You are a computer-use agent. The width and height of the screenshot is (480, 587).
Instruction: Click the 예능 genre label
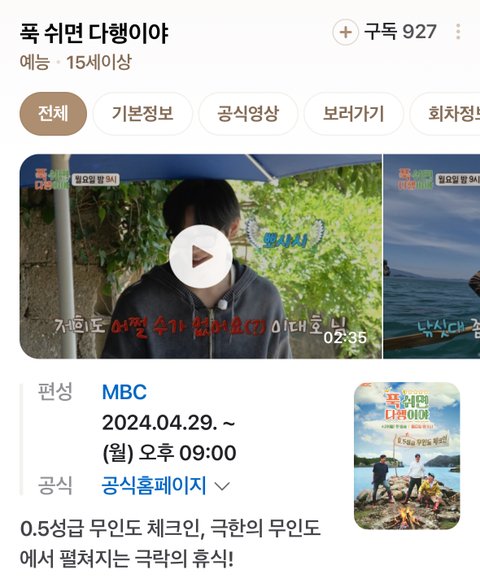[34, 63]
